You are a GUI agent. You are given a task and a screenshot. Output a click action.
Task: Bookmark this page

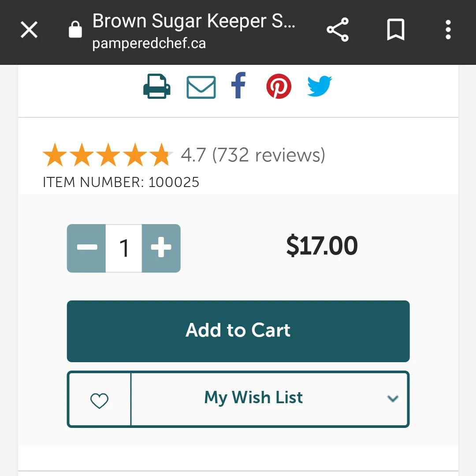395,30
